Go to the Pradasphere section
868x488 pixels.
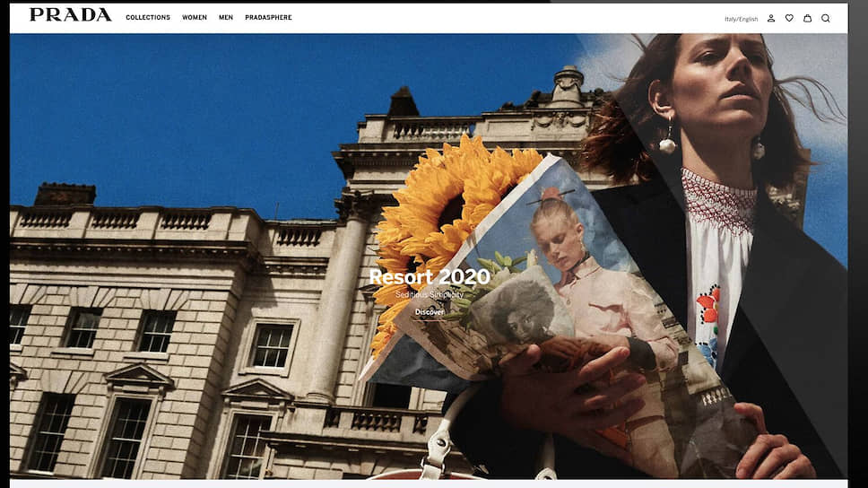point(268,18)
